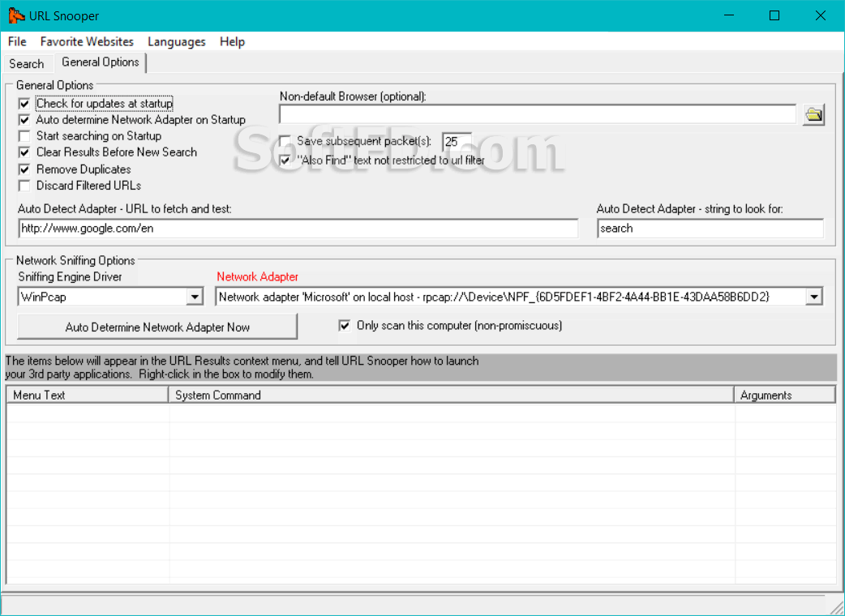This screenshot has width=845, height=616.
Task: Click the Arguments column header
Action: (x=785, y=395)
